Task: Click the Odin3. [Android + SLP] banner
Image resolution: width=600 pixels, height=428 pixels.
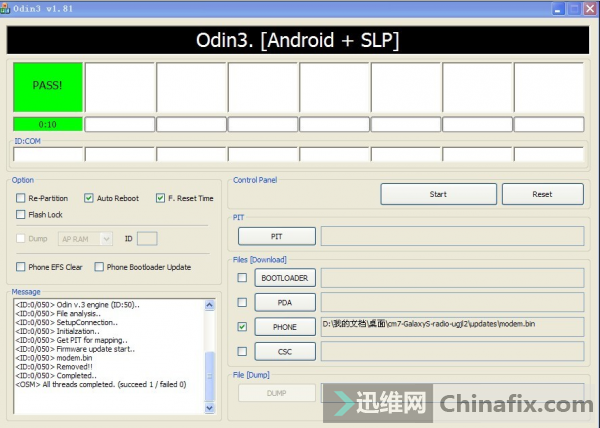Action: click(x=298, y=40)
